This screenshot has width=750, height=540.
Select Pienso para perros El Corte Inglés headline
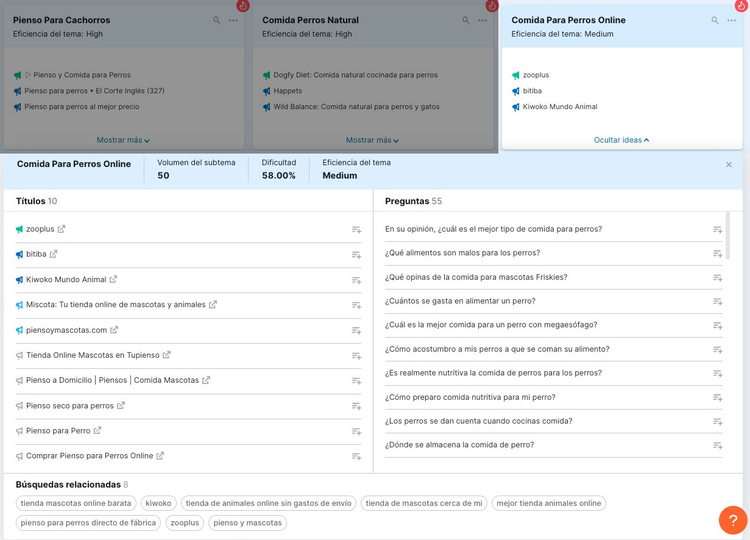pyautogui.click(x=94, y=91)
